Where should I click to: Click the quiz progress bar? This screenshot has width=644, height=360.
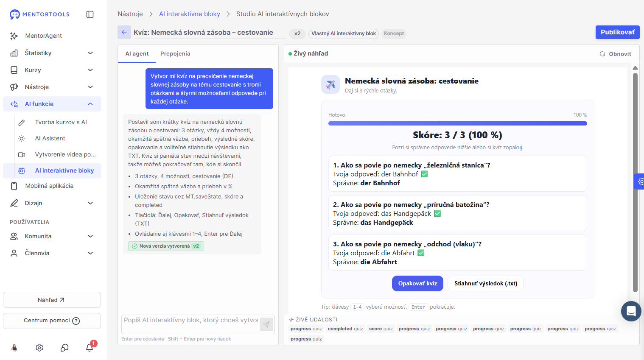[x=458, y=123]
